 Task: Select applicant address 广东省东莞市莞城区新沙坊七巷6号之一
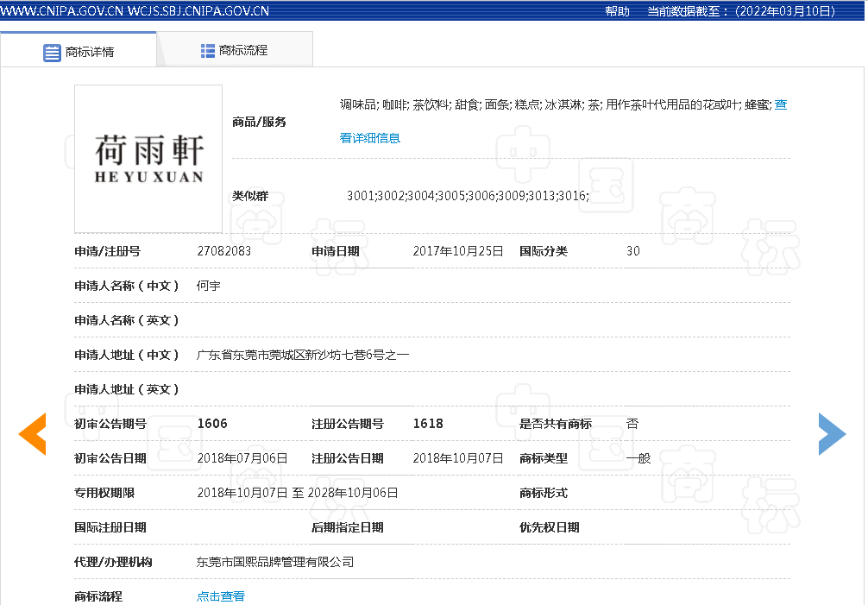(x=302, y=355)
